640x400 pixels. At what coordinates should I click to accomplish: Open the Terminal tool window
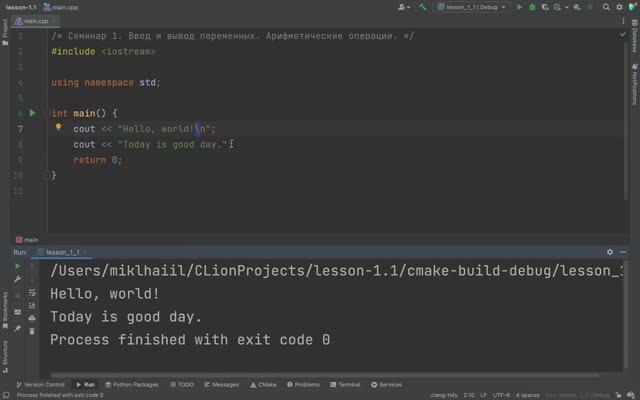coord(345,384)
